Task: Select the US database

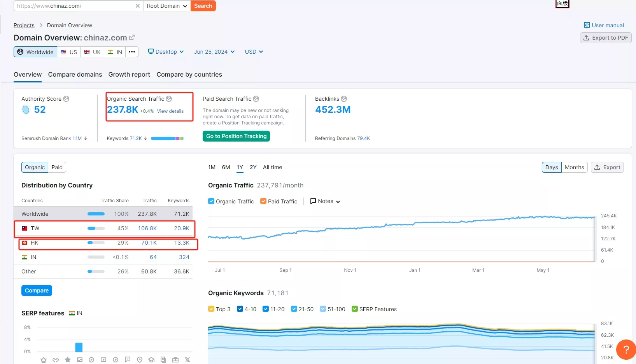Action: coord(69,52)
